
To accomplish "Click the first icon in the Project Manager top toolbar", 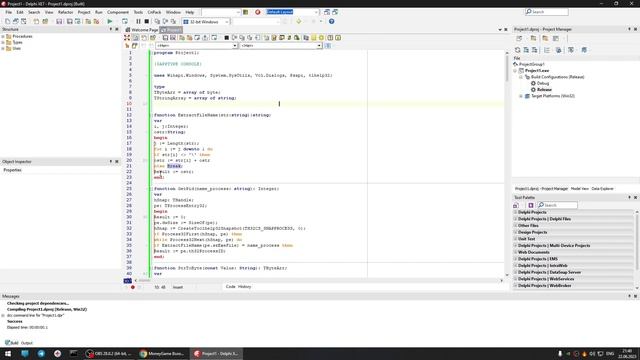I will coord(519,38).
